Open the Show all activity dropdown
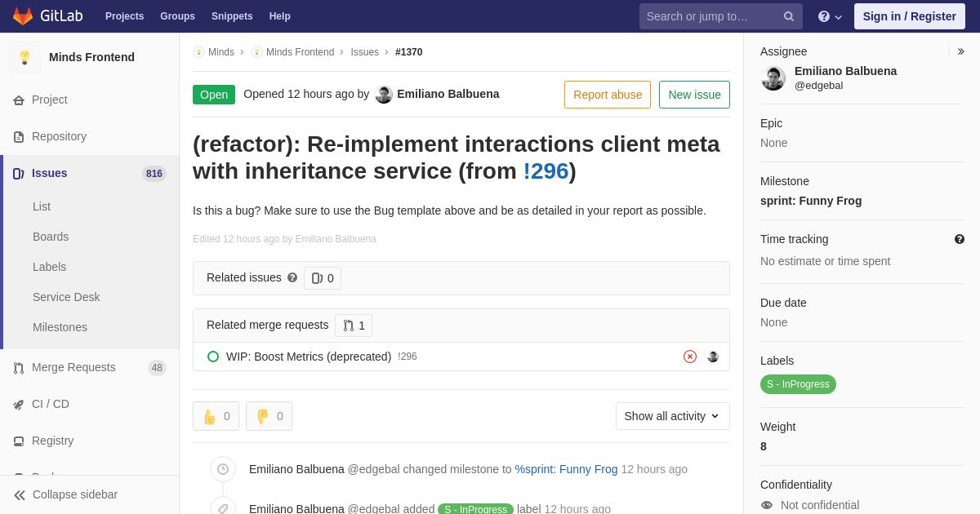 (x=673, y=416)
